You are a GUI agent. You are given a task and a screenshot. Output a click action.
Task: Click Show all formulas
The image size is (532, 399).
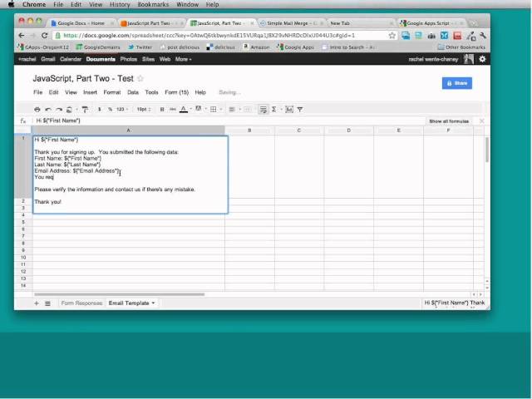[449, 121]
